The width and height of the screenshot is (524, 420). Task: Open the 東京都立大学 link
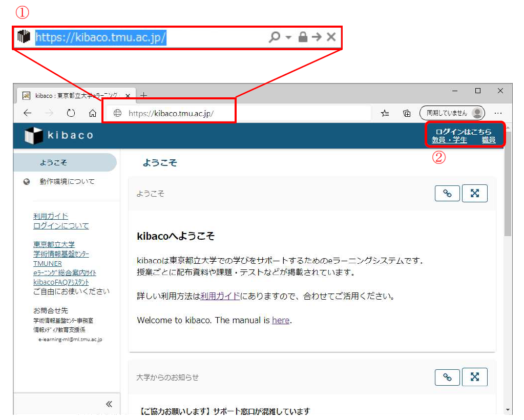54,244
